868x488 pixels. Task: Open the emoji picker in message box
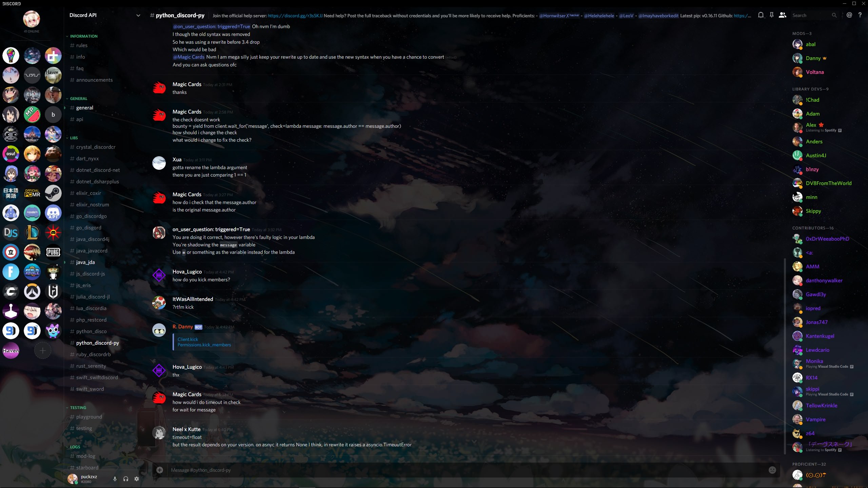click(772, 470)
